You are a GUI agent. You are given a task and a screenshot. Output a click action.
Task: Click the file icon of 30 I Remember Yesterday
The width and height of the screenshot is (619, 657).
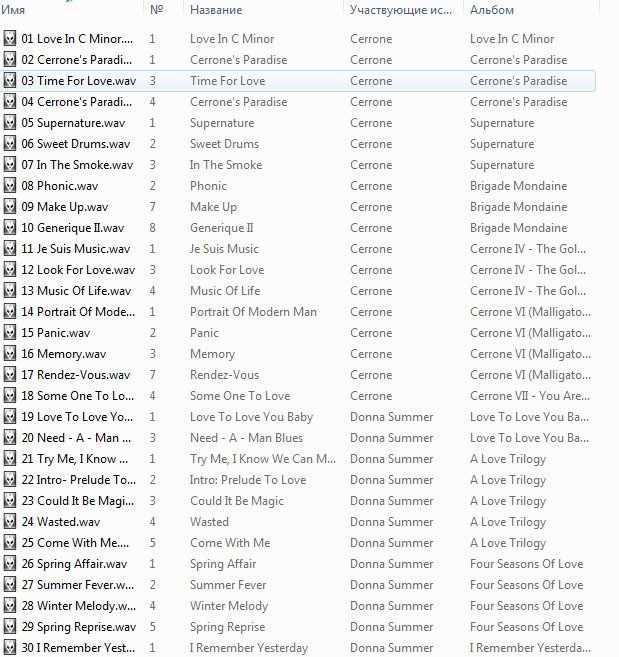tap(10, 647)
